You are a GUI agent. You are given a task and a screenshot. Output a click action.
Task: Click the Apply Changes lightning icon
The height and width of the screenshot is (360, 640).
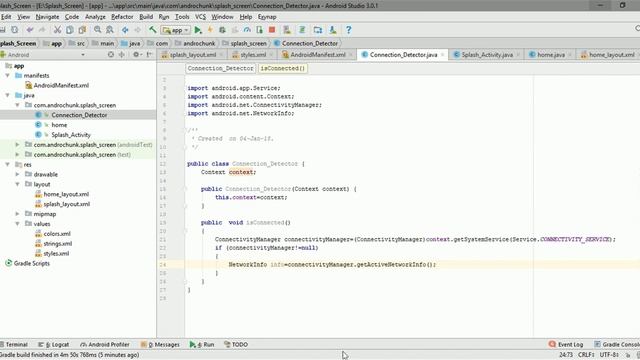[210, 30]
